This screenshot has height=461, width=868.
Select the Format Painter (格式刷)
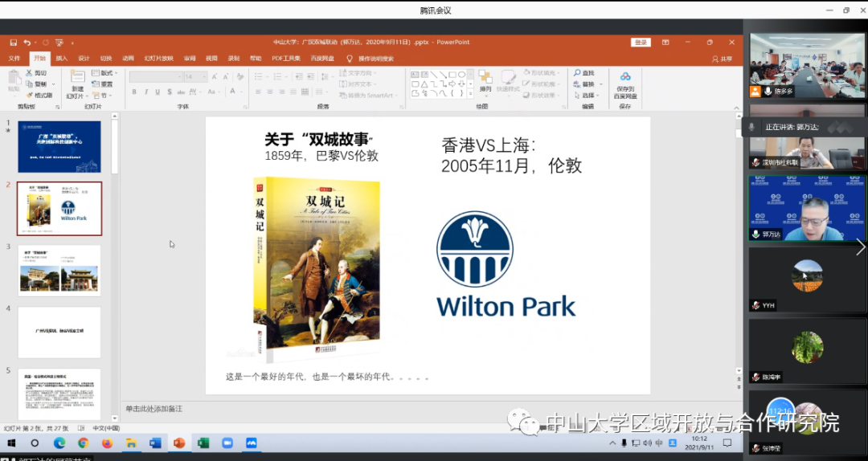39,96
